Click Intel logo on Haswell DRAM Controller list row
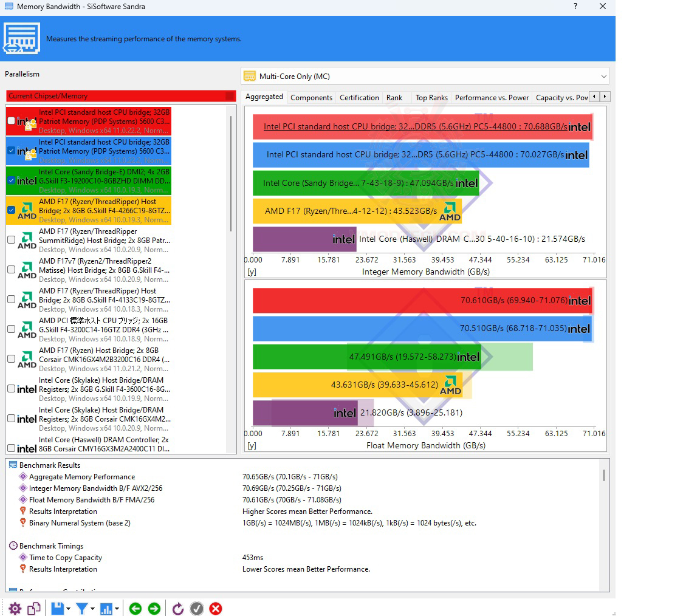Image resolution: width=700 pixels, height=616 pixels. 27,448
